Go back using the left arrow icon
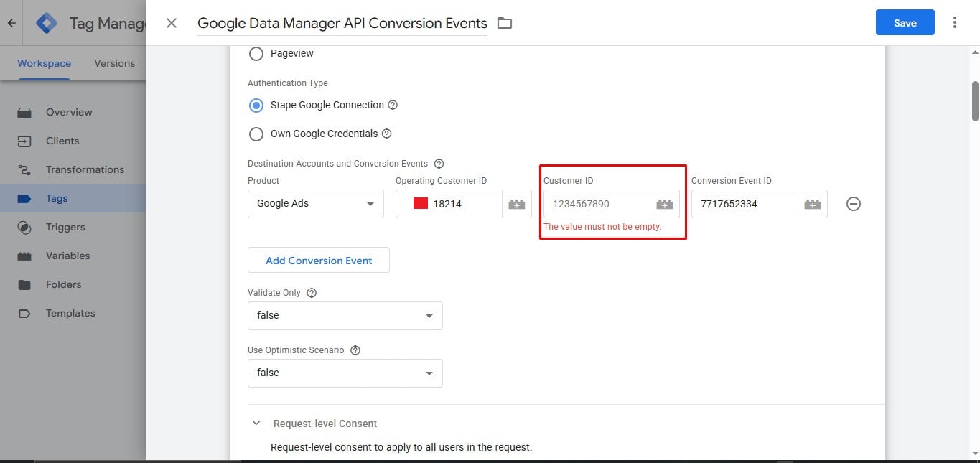Viewport: 980px width, 463px height. point(11,23)
